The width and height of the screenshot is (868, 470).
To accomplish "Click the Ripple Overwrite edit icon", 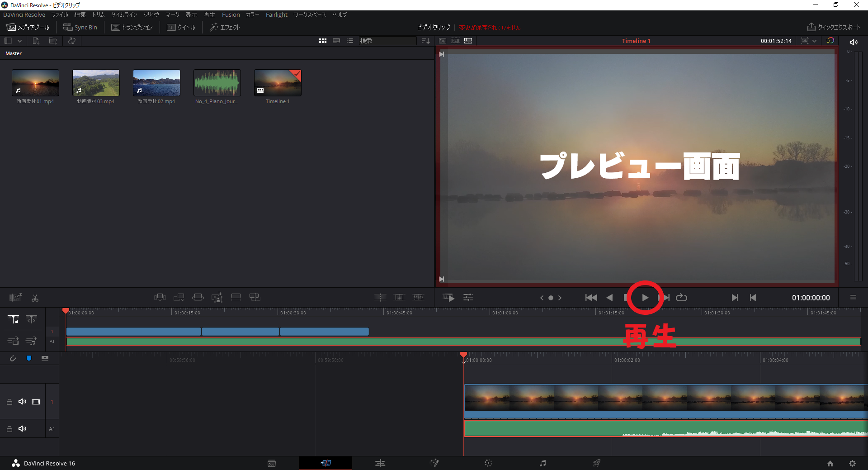I will click(198, 297).
